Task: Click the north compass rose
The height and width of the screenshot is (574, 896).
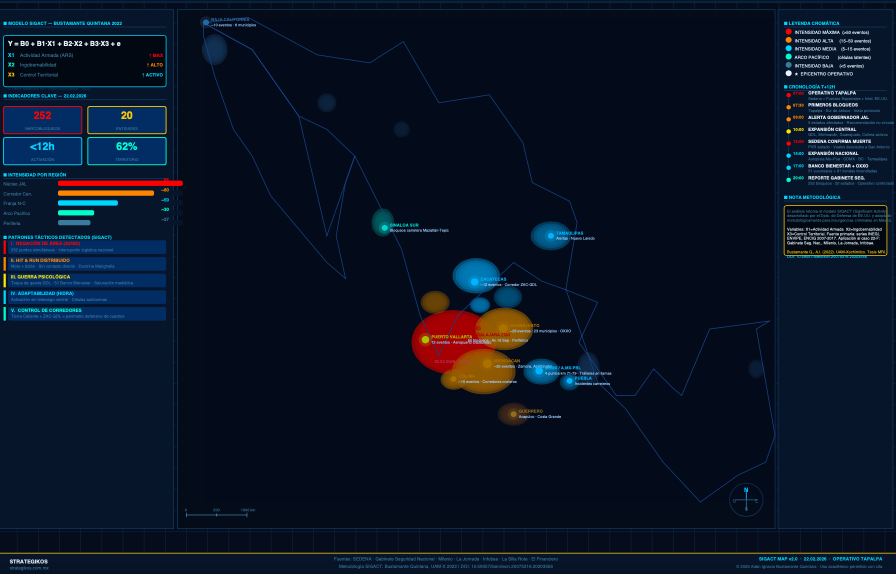Action: pos(746,499)
